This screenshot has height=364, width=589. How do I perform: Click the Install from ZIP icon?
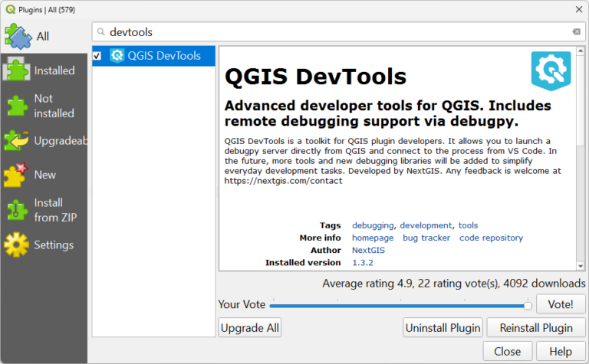(16, 210)
